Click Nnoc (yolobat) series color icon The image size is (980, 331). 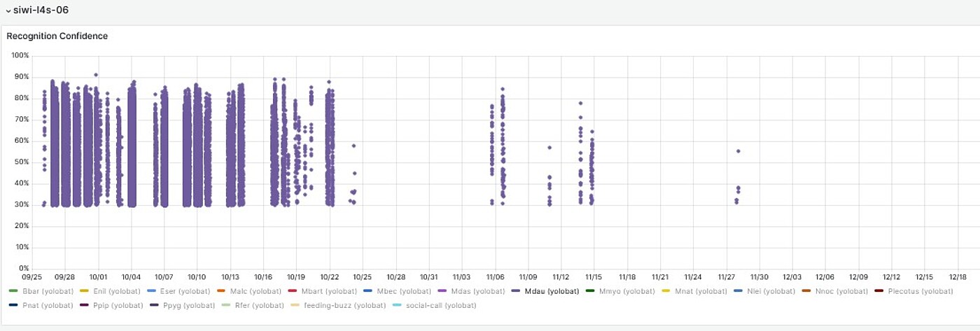click(806, 290)
